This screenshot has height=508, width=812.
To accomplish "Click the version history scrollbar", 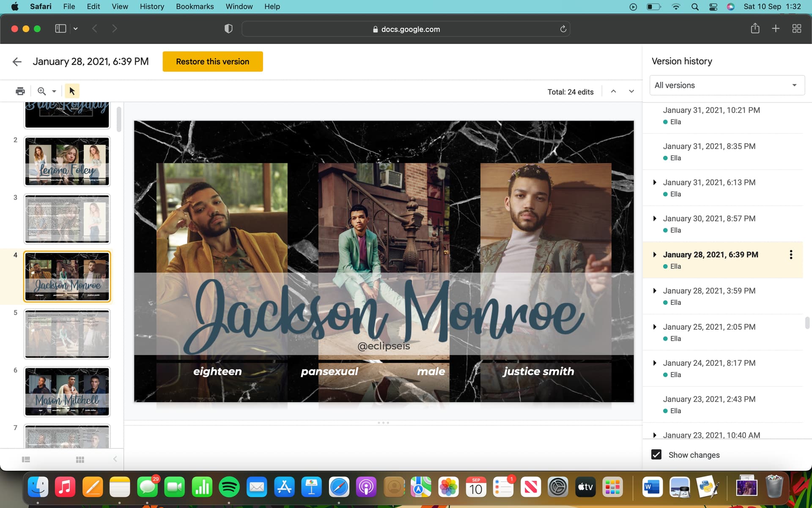I will pos(807,323).
